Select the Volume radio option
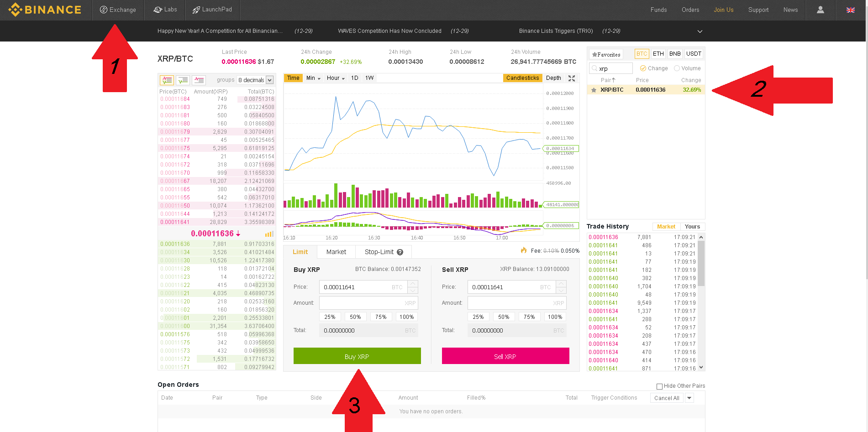The width and height of the screenshot is (868, 432). coord(687,68)
